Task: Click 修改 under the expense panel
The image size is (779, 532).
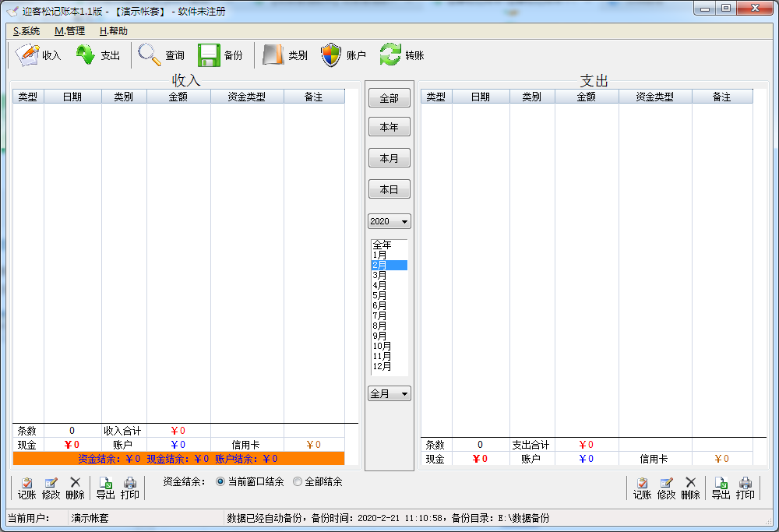Action: click(666, 489)
